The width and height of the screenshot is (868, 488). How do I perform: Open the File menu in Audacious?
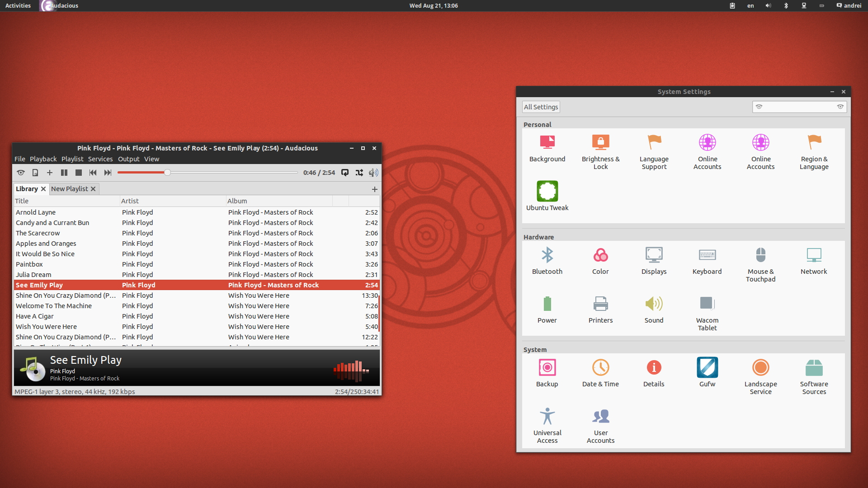click(x=20, y=159)
